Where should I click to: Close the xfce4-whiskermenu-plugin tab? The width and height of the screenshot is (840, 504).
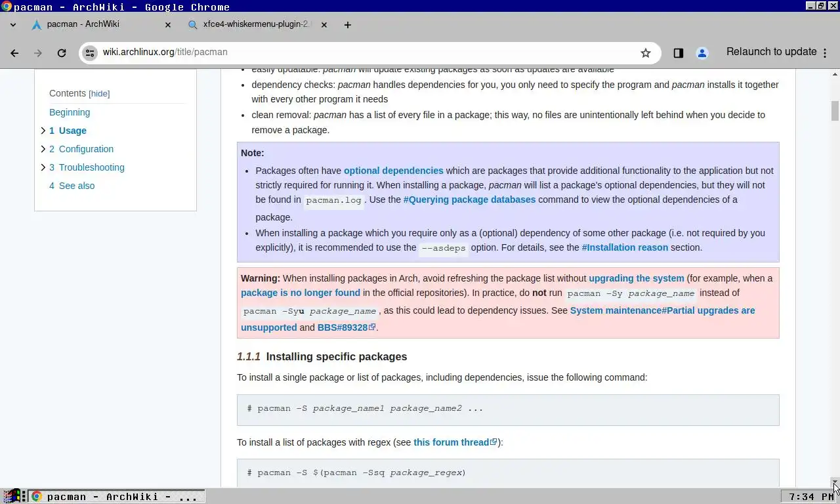[x=325, y=25]
